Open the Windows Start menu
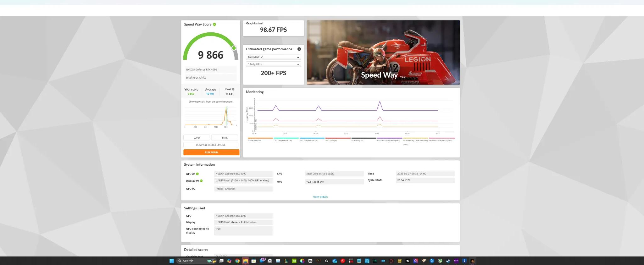 pos(172,261)
